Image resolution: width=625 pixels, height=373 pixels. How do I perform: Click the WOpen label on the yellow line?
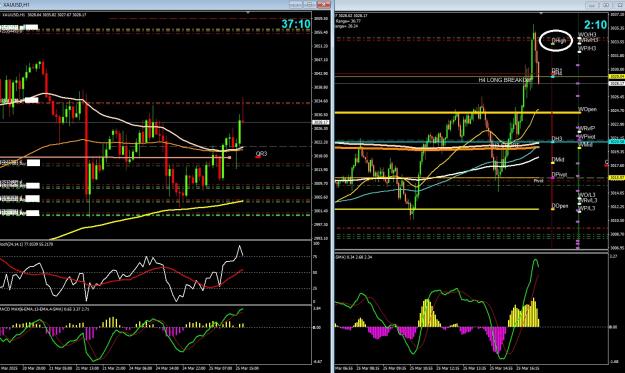pyautogui.click(x=588, y=109)
